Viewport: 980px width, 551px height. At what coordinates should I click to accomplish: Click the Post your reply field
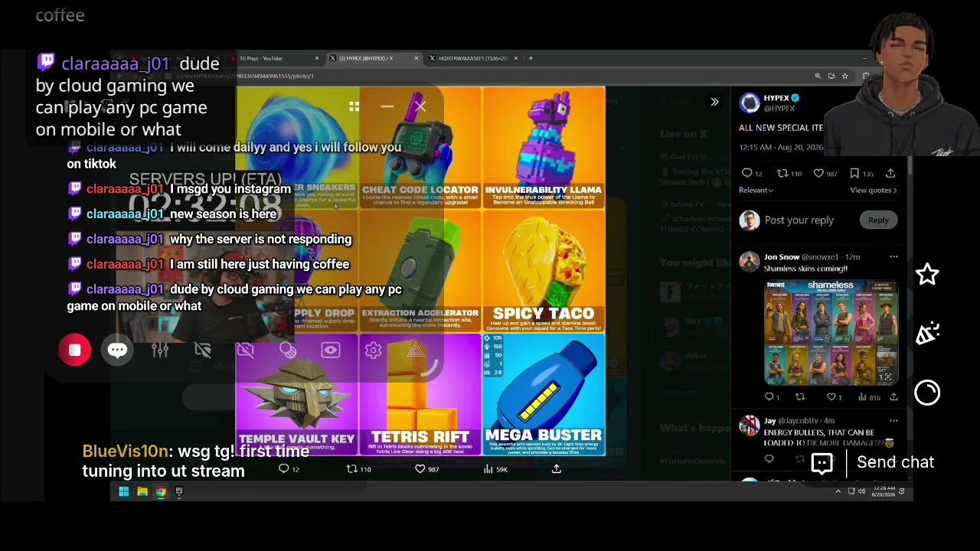click(x=799, y=220)
